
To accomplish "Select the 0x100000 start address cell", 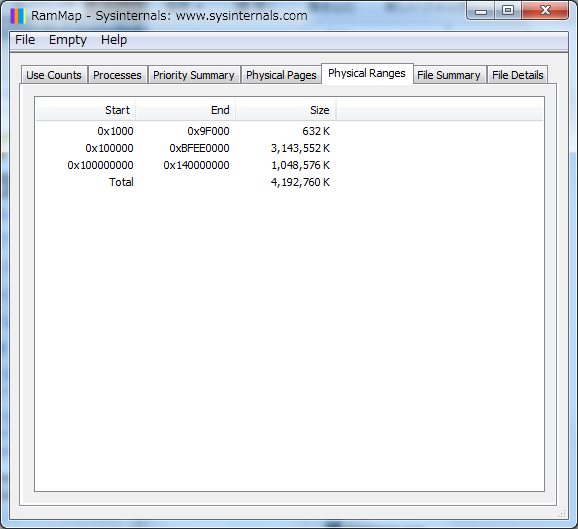I will (x=109, y=148).
